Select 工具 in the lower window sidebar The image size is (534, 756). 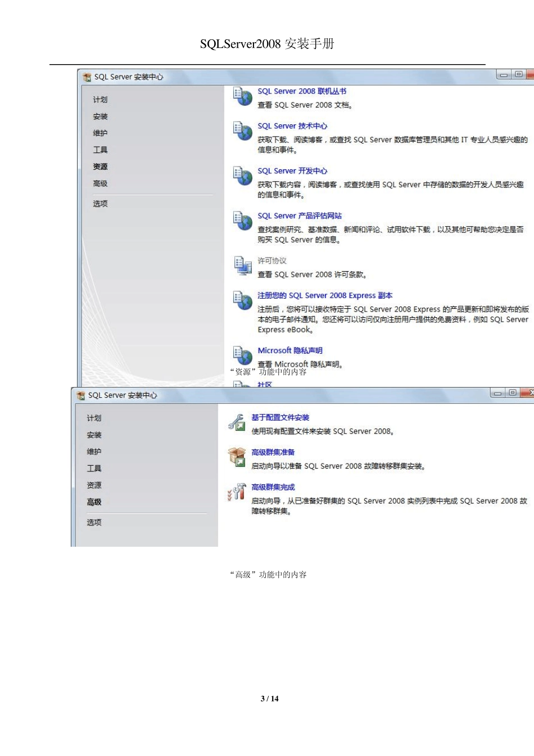(x=94, y=469)
